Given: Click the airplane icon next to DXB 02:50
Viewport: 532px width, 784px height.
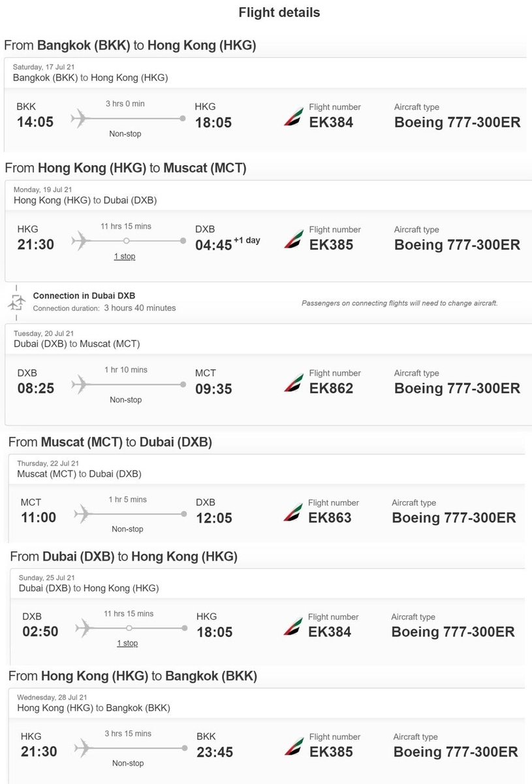Looking at the screenshot, I should coord(84,629).
